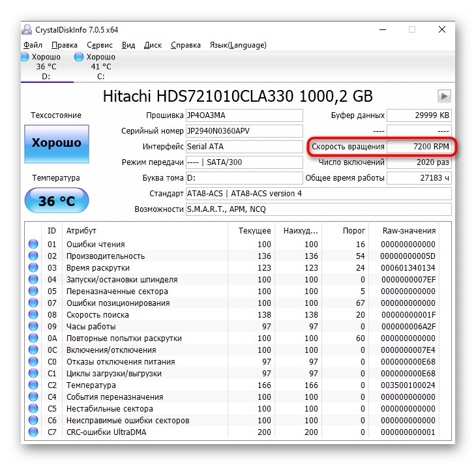
Task: Click raw value 003500100024
Action: point(408,385)
